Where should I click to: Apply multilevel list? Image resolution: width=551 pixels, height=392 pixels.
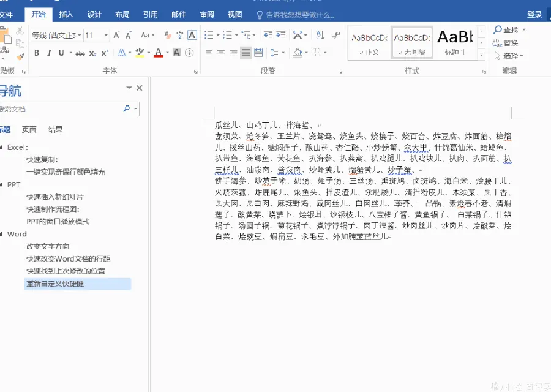tap(246, 35)
